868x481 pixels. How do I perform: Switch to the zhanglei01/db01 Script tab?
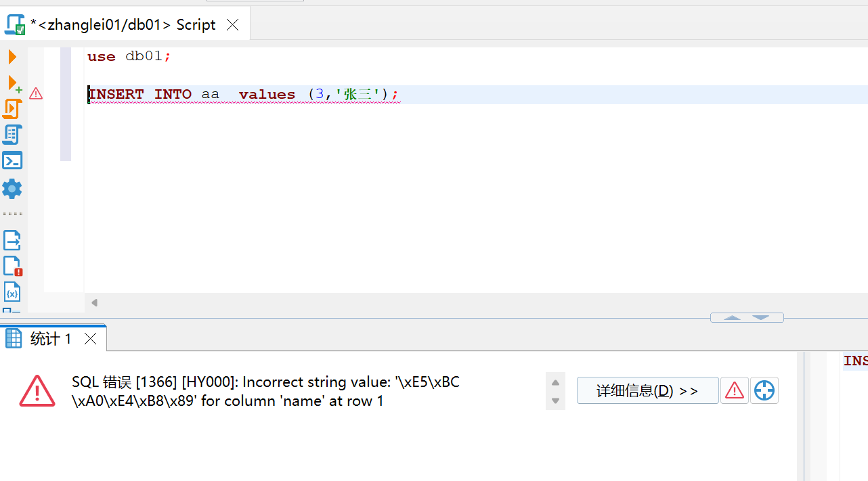122,24
